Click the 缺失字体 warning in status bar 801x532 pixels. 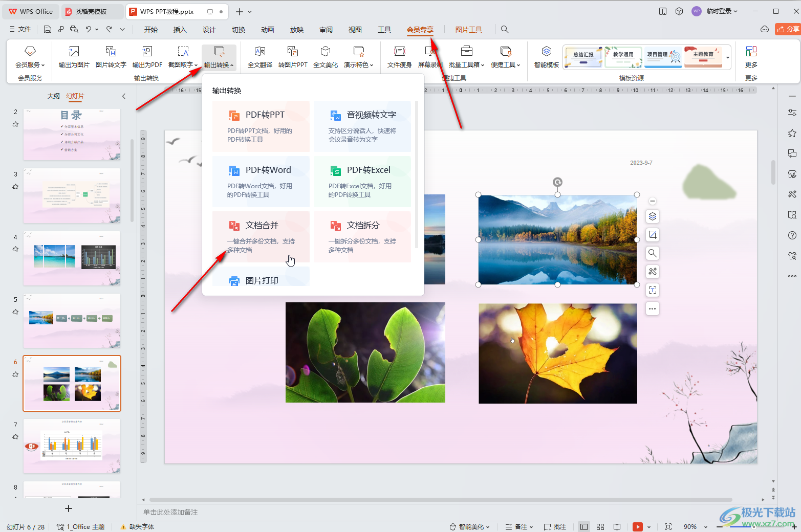[137, 526]
